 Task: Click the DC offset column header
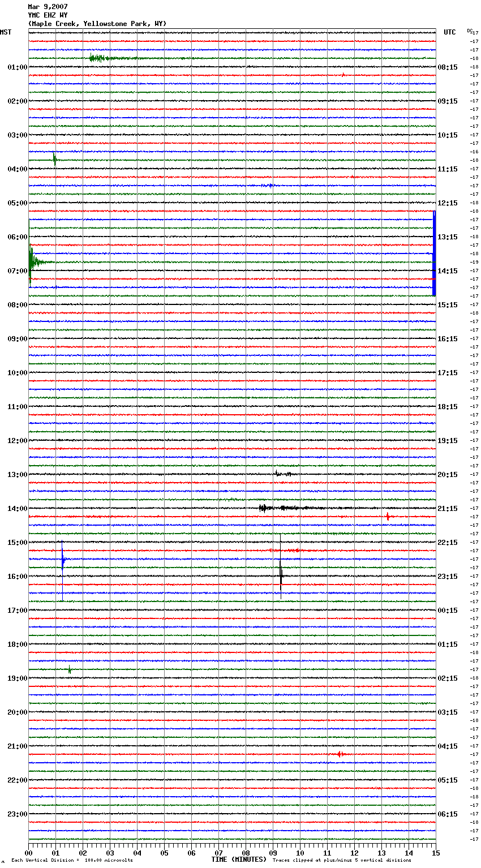click(470, 31)
